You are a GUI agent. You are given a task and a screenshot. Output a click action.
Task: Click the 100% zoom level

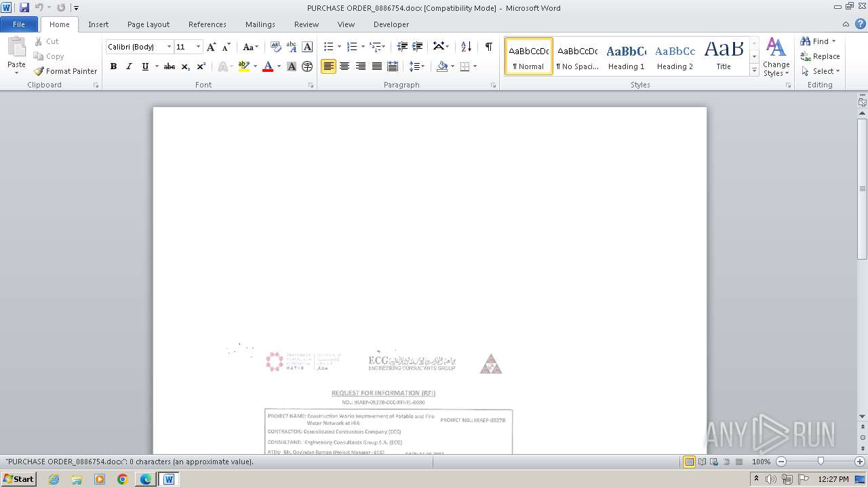click(761, 462)
